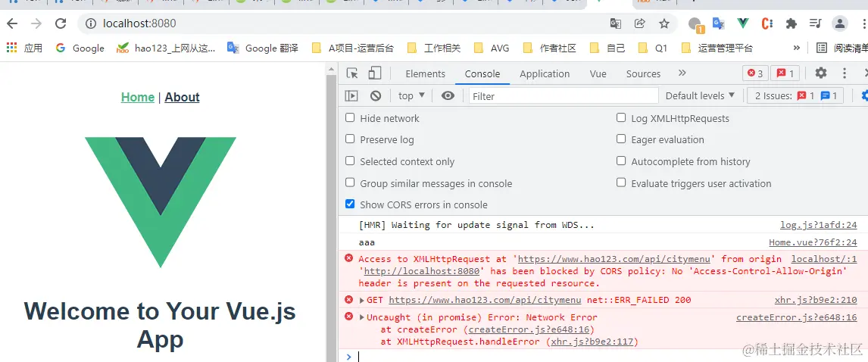Open the Google Translate extension
The image size is (868, 362).
pyautogui.click(x=719, y=23)
